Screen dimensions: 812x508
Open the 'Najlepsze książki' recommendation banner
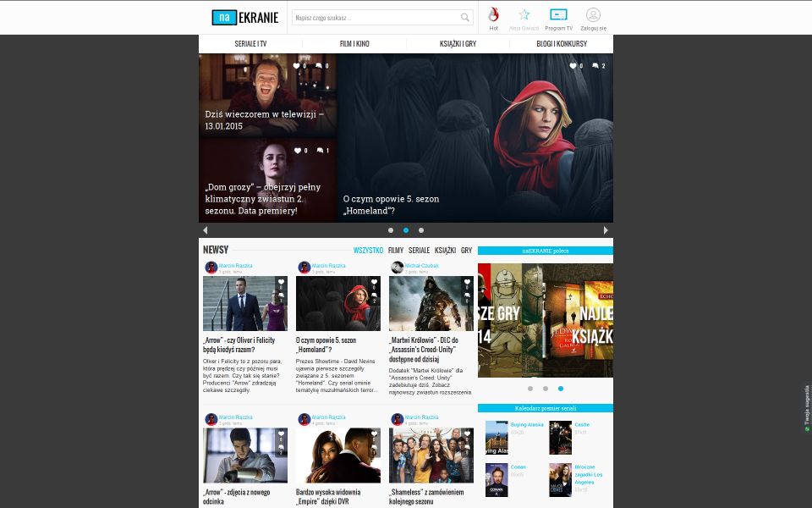click(x=578, y=320)
